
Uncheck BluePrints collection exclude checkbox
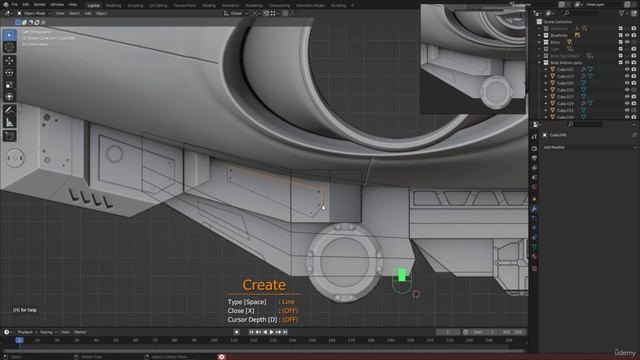click(x=620, y=35)
